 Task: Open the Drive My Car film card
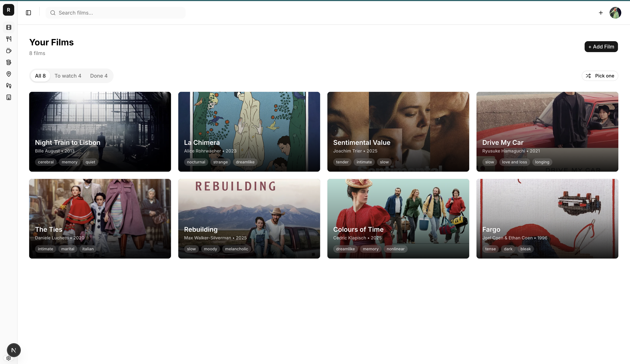pyautogui.click(x=547, y=132)
